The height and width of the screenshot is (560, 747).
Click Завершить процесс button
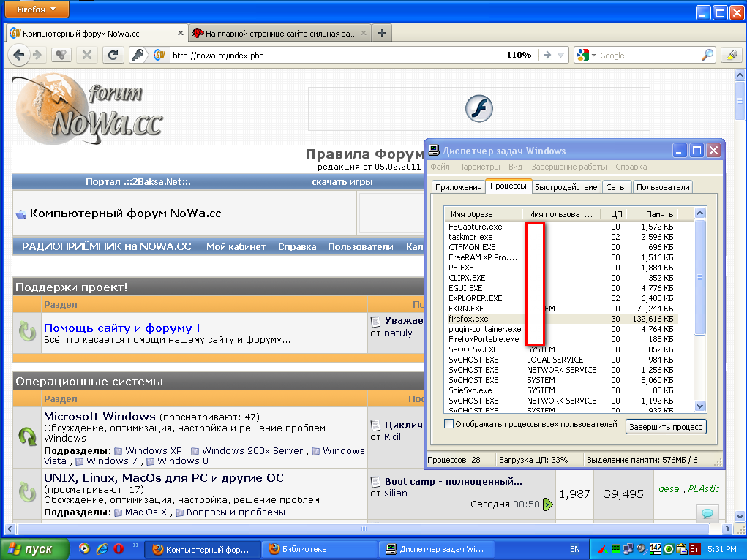tap(666, 427)
